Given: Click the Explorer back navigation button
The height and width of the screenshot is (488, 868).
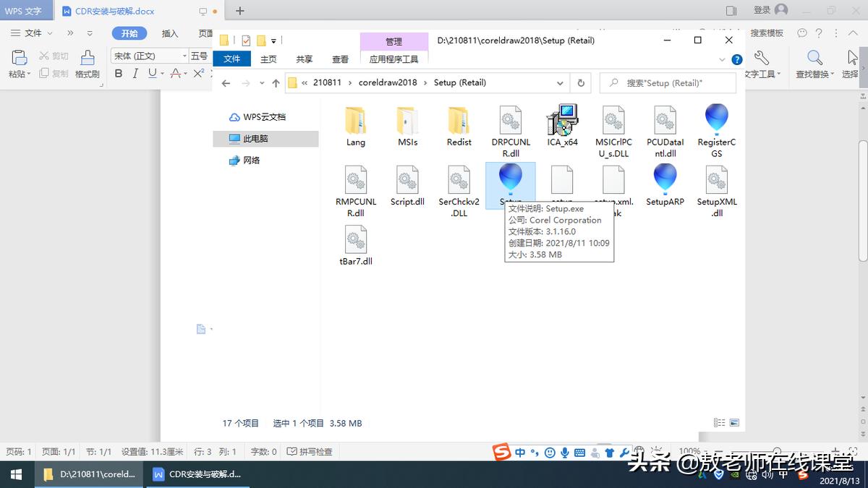Looking at the screenshot, I should (x=225, y=82).
